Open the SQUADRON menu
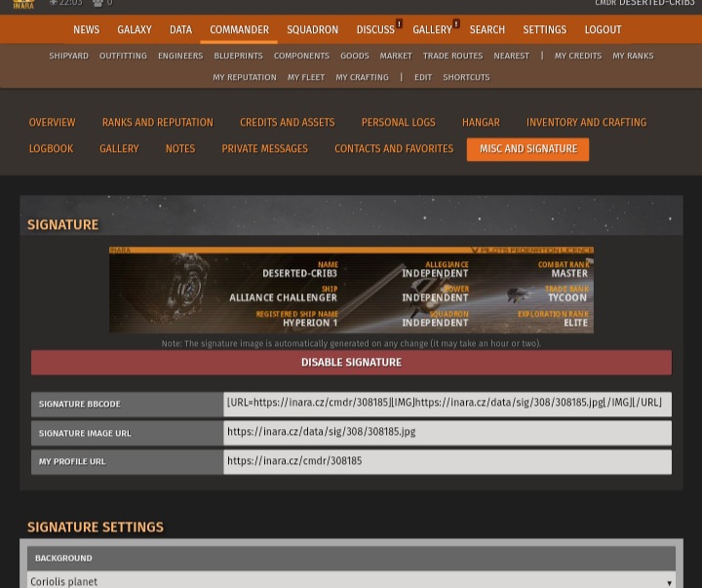 coord(313,29)
